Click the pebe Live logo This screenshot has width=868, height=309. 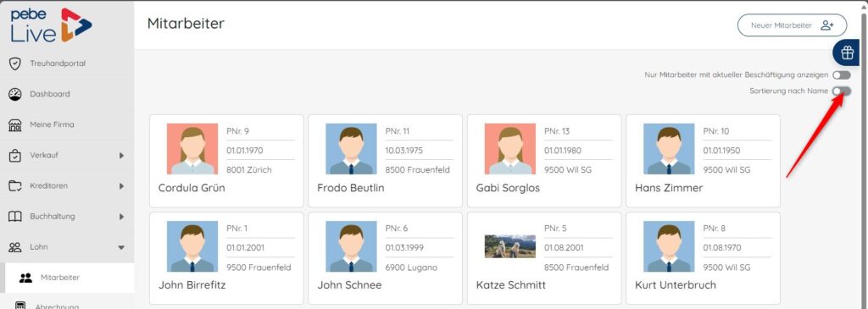[x=51, y=25]
